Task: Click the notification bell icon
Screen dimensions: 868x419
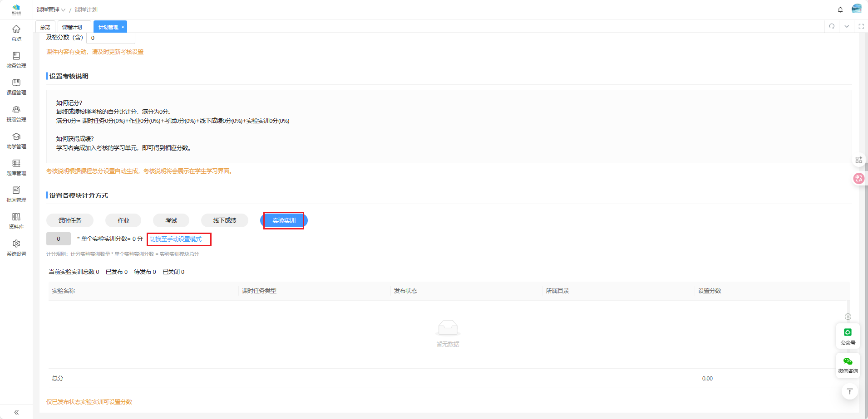Action: tap(840, 10)
